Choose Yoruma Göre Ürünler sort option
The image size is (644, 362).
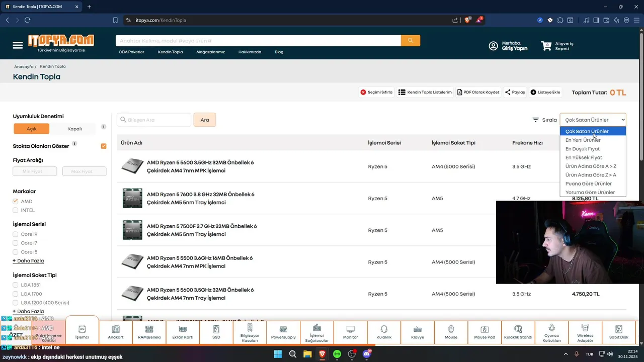593,193
